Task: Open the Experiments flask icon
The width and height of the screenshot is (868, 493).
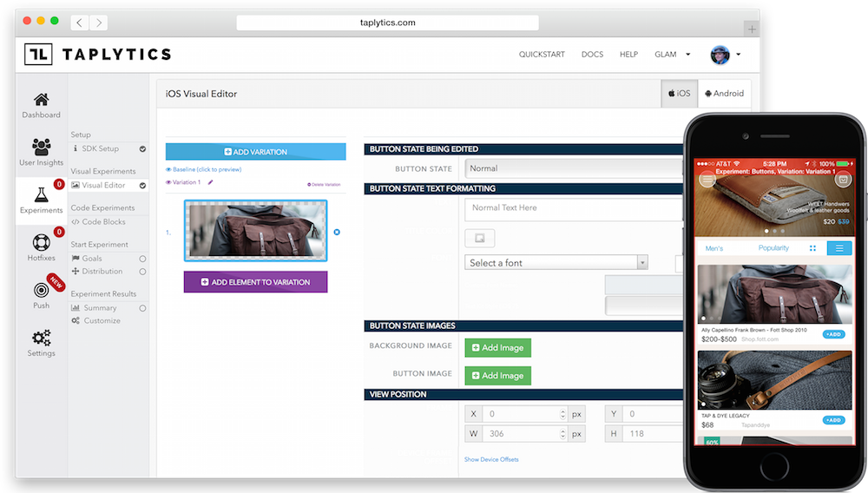Action: pyautogui.click(x=41, y=195)
